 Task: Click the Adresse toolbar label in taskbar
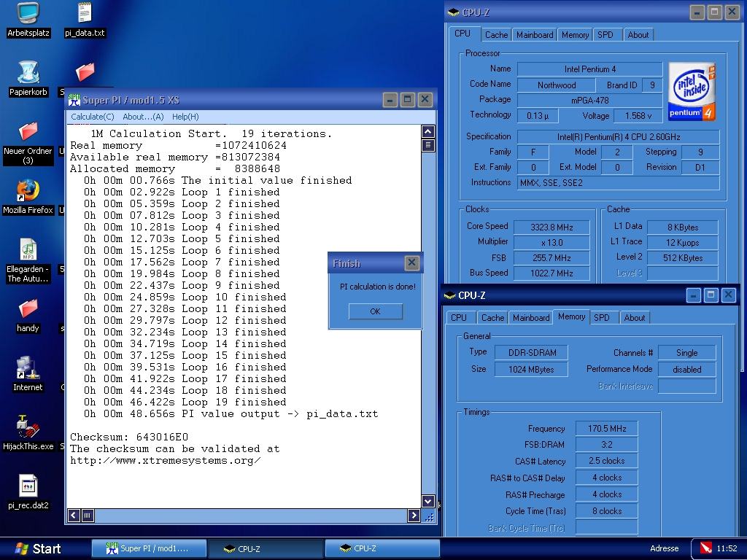[x=665, y=548]
